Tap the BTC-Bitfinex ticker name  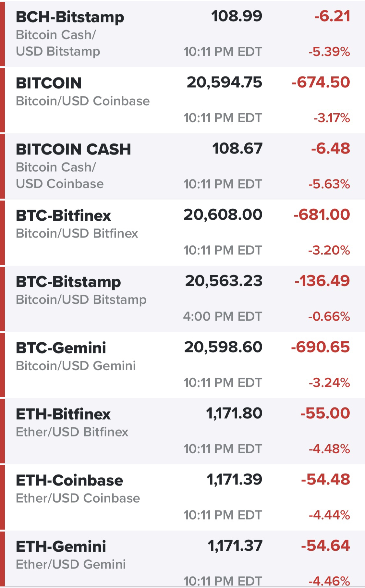[x=63, y=215]
